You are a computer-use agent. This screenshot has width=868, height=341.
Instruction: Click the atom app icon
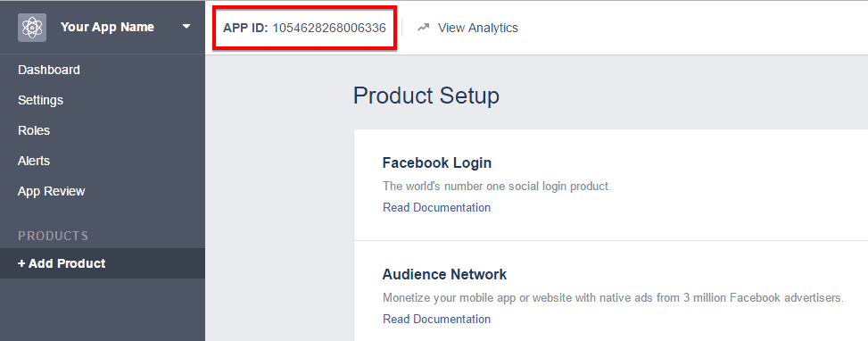pos(32,28)
